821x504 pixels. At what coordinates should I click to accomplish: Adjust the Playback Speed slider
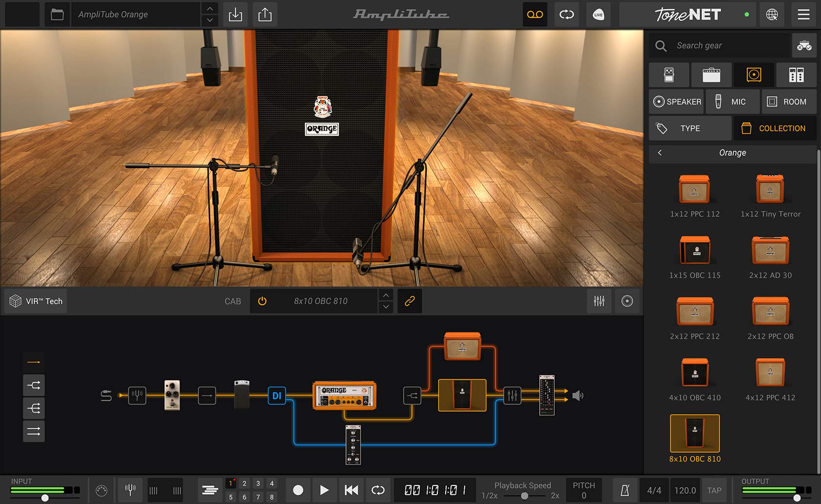pyautogui.click(x=524, y=496)
